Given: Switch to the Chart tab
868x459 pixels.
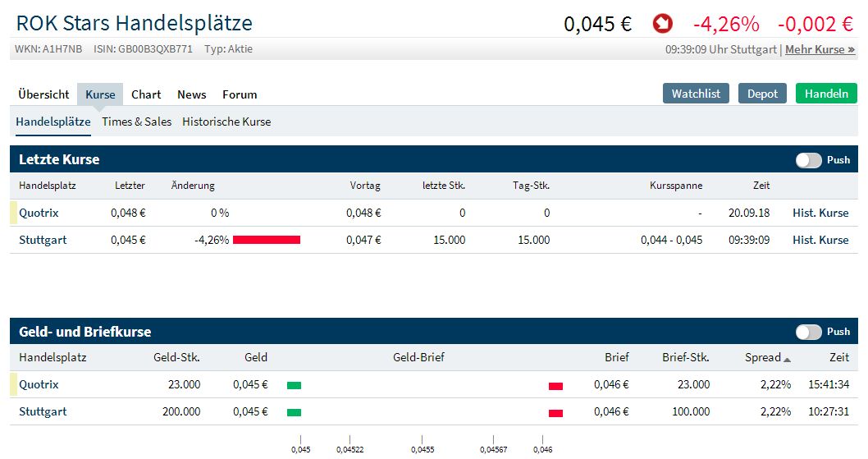Looking at the screenshot, I should pyautogui.click(x=146, y=94).
